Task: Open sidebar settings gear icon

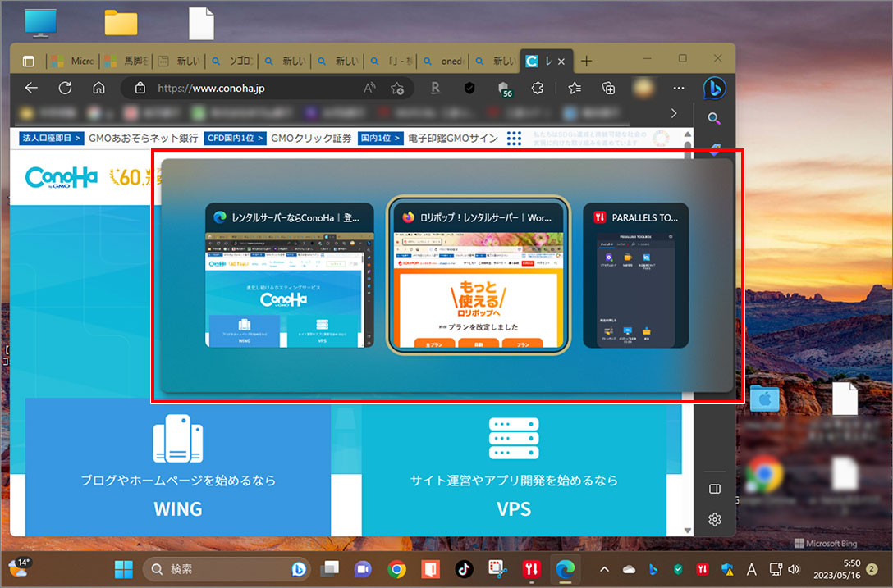Action: (x=715, y=519)
